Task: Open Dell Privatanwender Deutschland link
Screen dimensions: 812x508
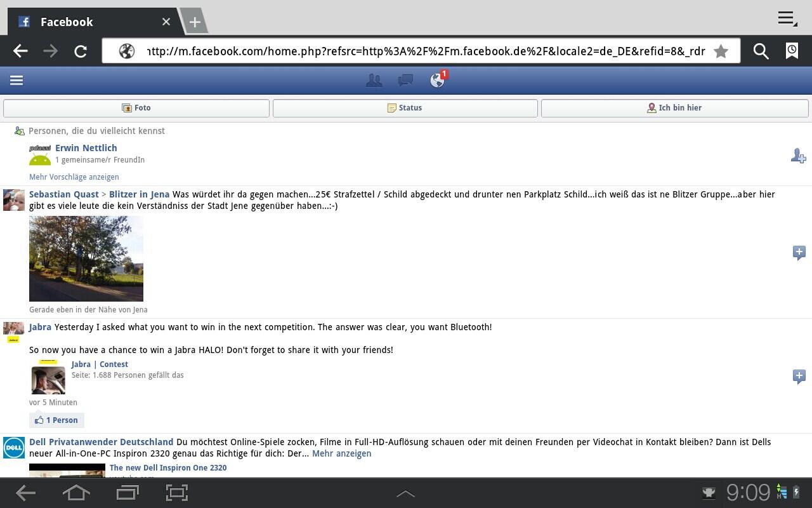Action: [x=101, y=442]
